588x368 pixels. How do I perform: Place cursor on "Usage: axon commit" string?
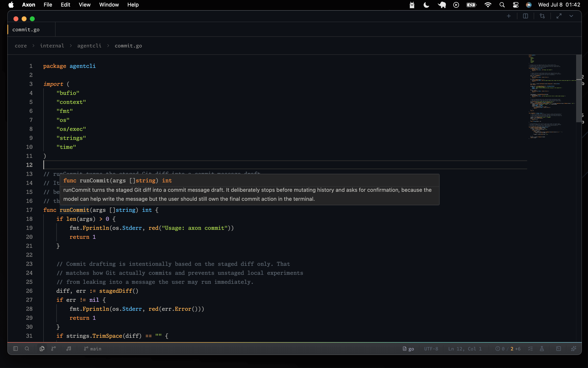tap(194, 228)
